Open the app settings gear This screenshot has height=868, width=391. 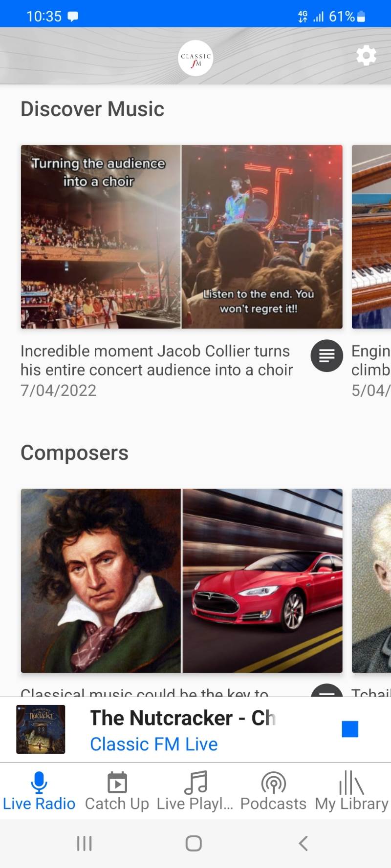(366, 56)
